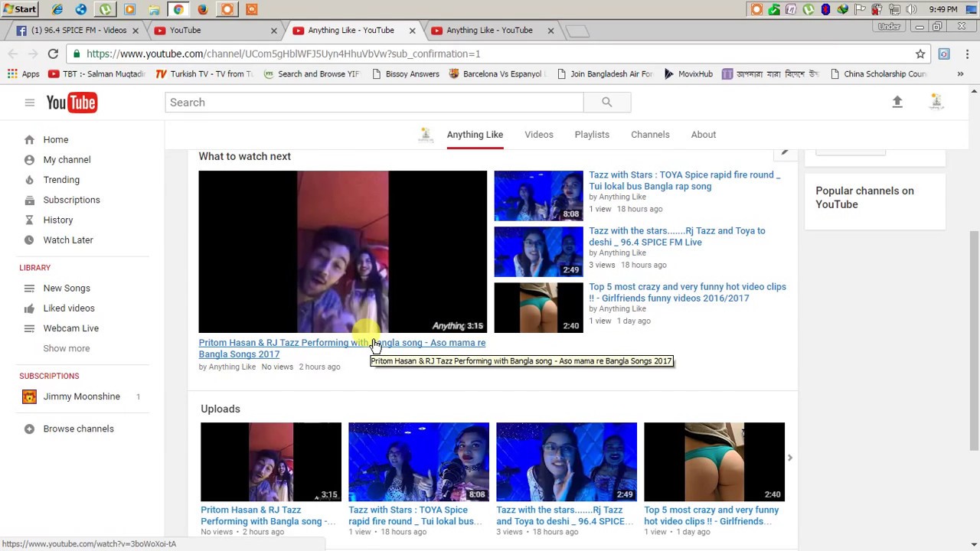
Task: Click the browser address bar URL
Action: click(283, 54)
